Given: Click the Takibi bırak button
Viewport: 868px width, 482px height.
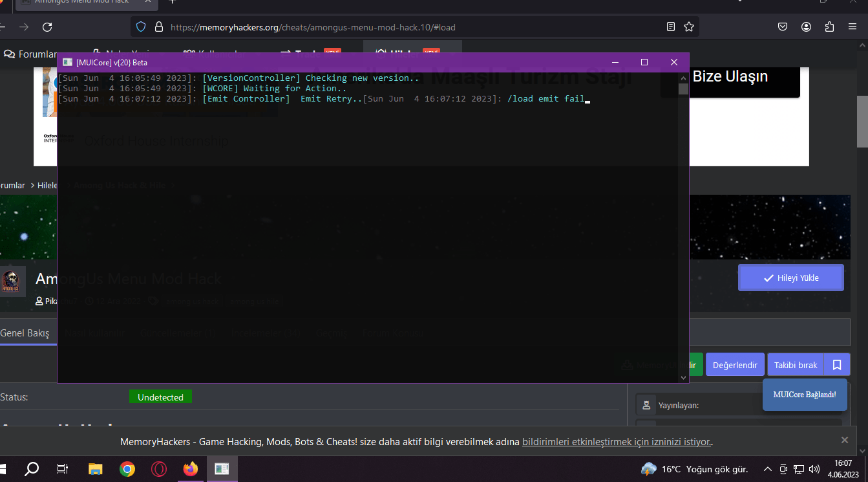Looking at the screenshot, I should tap(796, 365).
